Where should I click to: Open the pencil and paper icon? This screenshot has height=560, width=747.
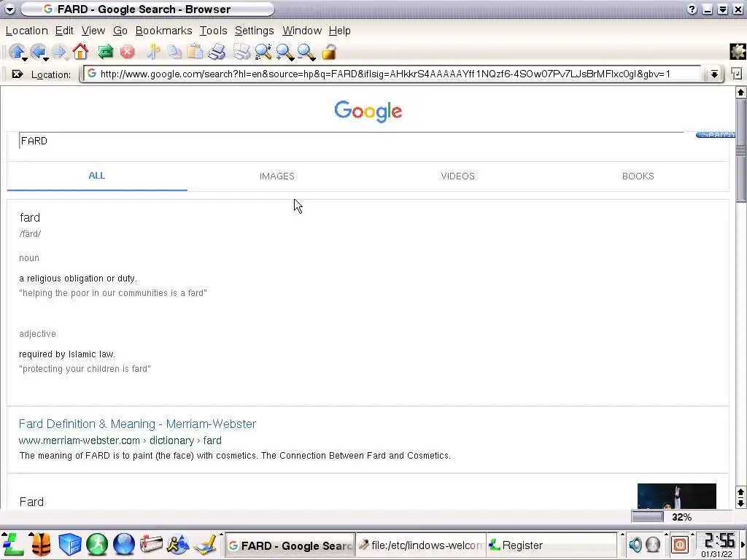(x=206, y=544)
